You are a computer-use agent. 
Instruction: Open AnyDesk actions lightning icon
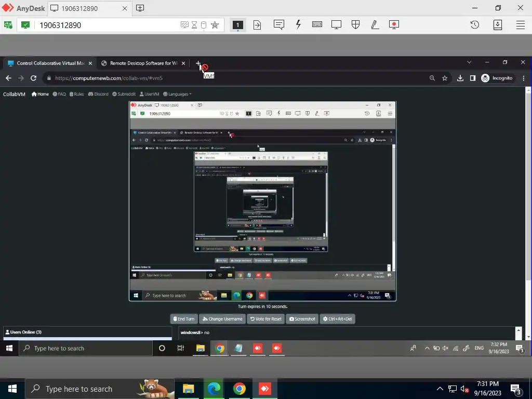pyautogui.click(x=298, y=25)
